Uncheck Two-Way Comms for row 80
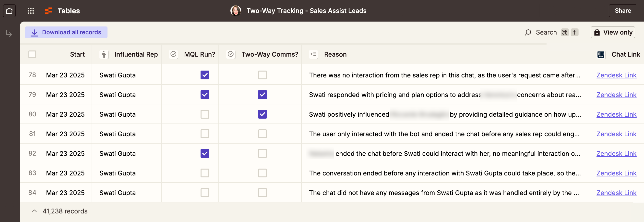Screen dimensions: 644x222 pos(262,114)
